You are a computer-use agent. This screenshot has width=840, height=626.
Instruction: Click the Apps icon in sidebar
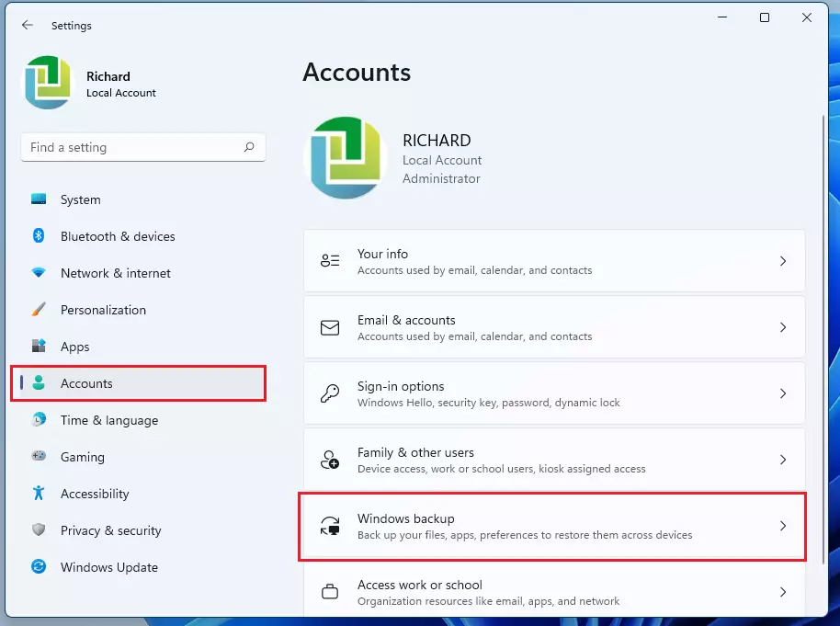tap(39, 347)
